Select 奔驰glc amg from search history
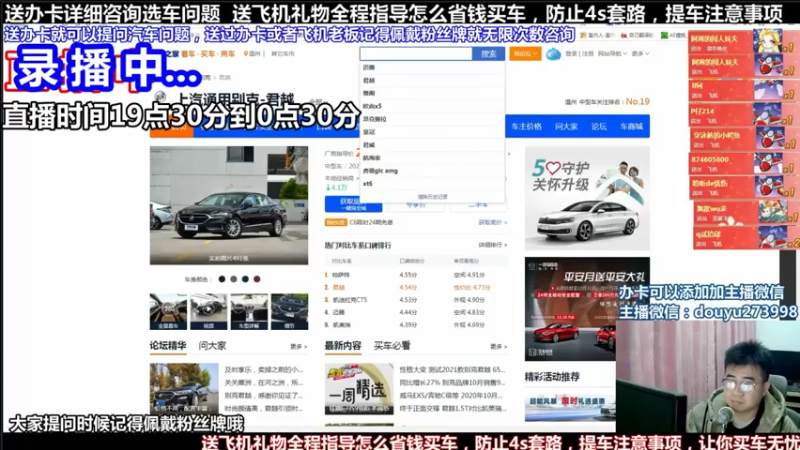Image resolution: width=800 pixels, height=450 pixels. point(380,170)
